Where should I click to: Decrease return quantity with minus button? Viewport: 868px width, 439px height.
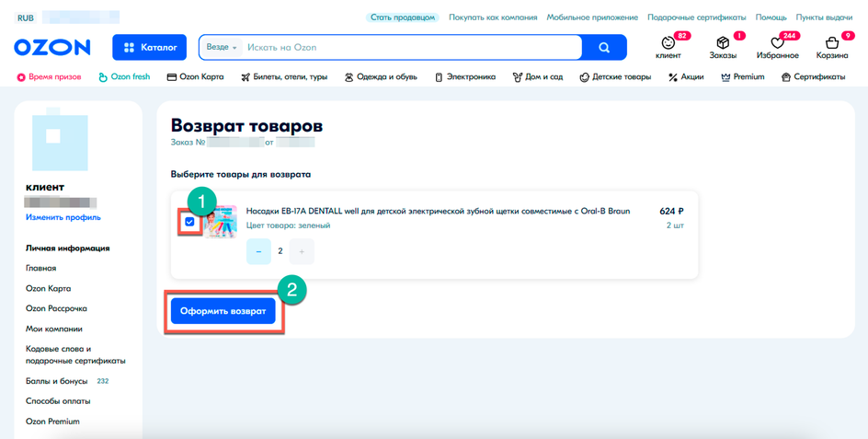click(258, 251)
